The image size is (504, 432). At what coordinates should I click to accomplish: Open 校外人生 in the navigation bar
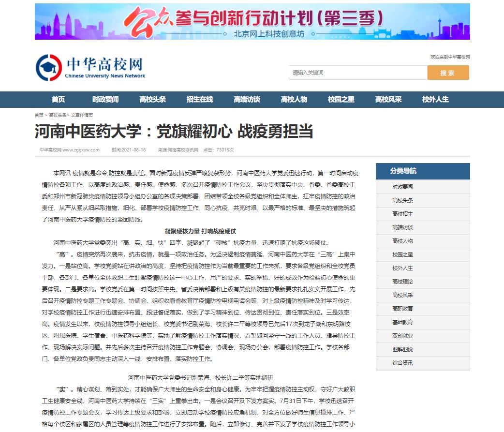(435, 100)
